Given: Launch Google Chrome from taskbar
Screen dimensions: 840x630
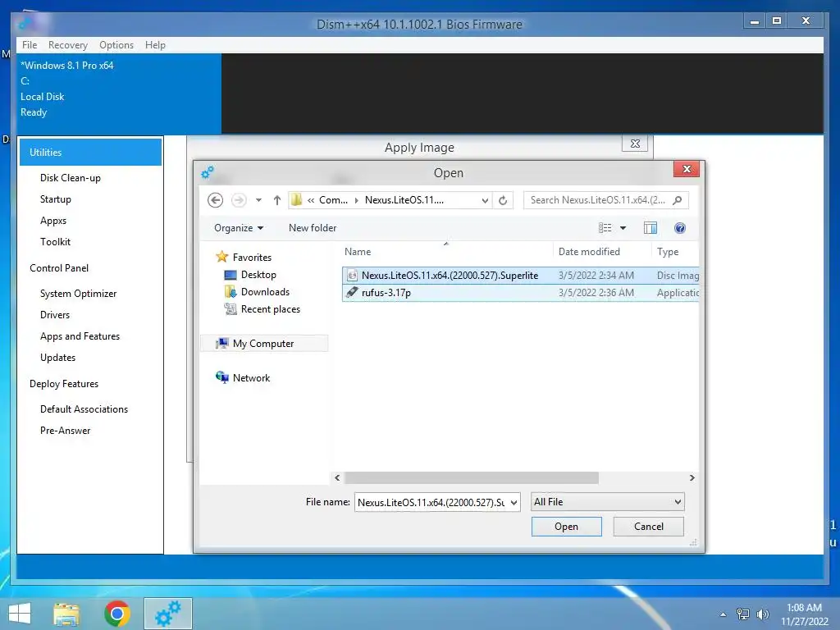Looking at the screenshot, I should tap(117, 614).
